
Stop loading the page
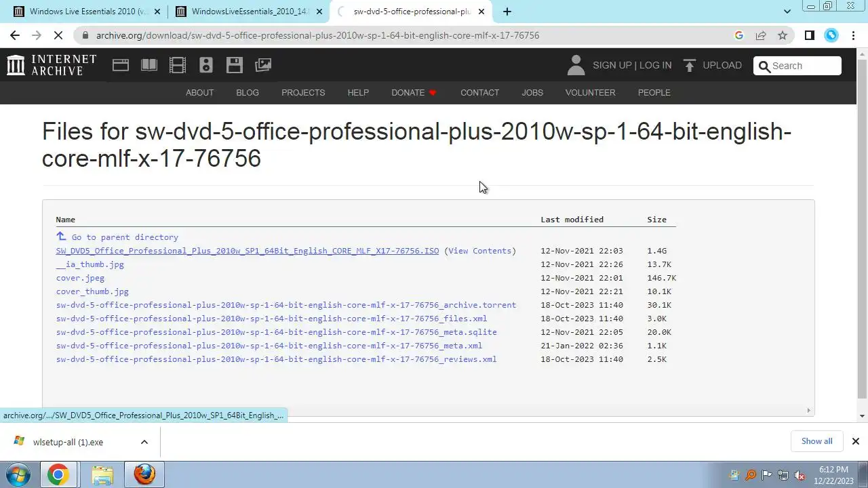[x=58, y=35]
